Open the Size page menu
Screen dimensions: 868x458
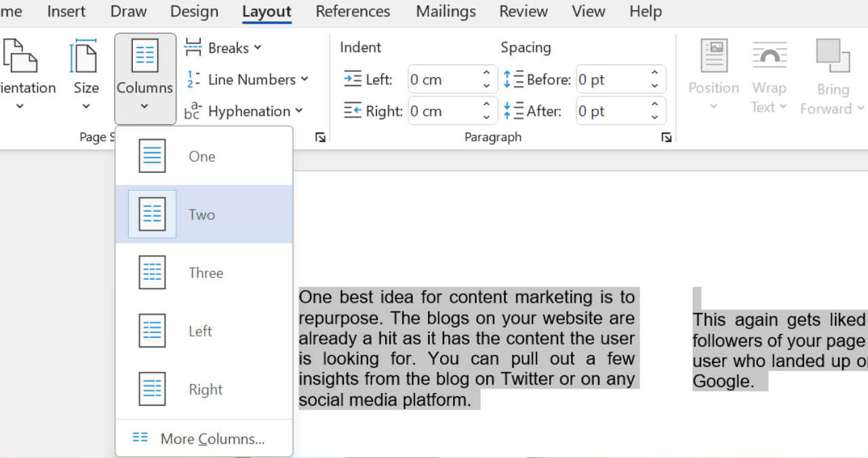coord(86,75)
